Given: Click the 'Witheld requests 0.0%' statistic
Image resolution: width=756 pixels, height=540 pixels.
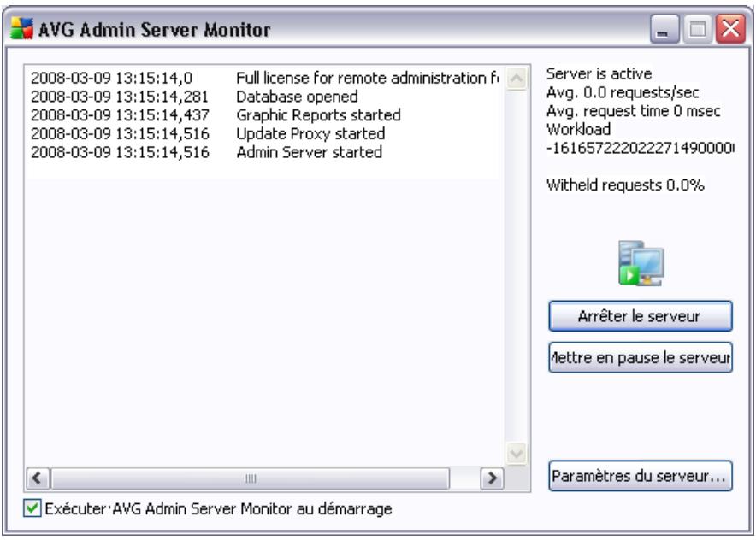Looking at the screenshot, I should pos(625,185).
